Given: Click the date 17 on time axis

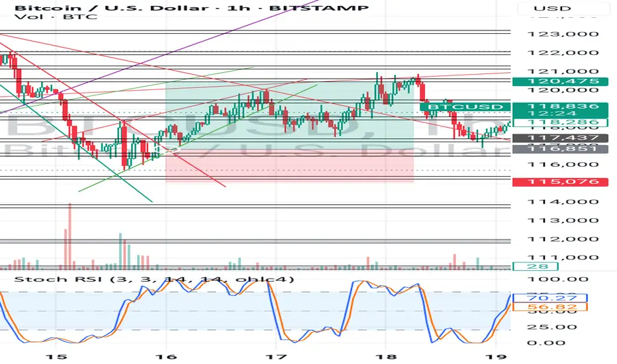Looking at the screenshot, I should pyautogui.click(x=276, y=357).
